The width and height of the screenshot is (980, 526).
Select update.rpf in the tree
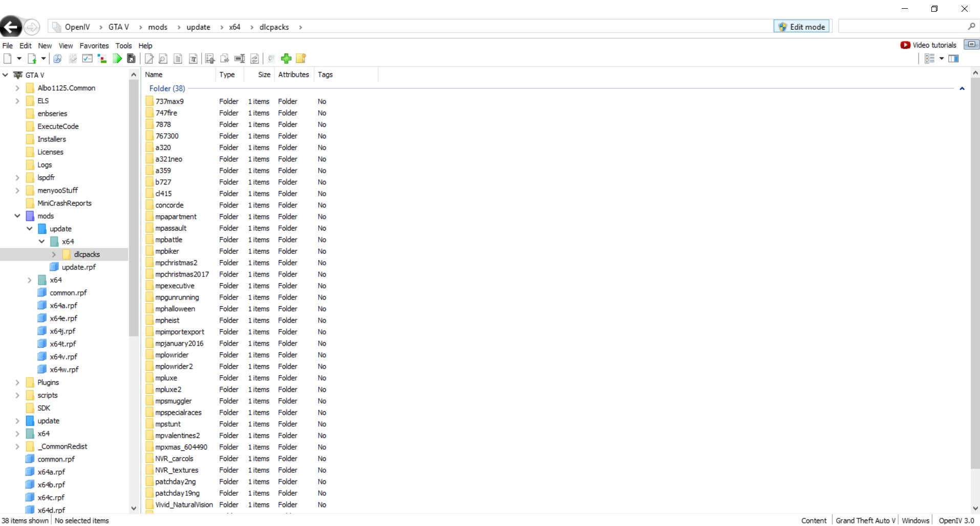79,267
